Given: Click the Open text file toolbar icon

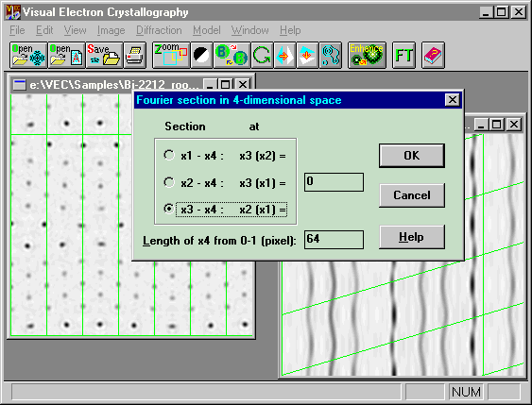Looking at the screenshot, I should coord(66,56).
